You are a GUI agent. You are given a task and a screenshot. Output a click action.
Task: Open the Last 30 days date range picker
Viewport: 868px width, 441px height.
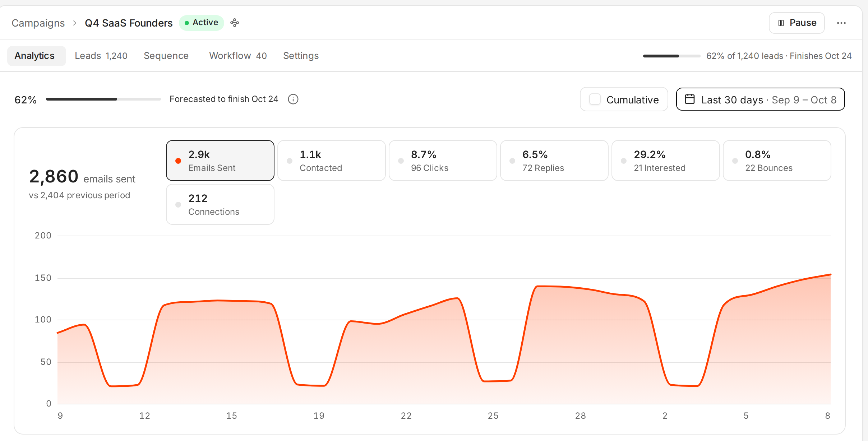point(760,99)
